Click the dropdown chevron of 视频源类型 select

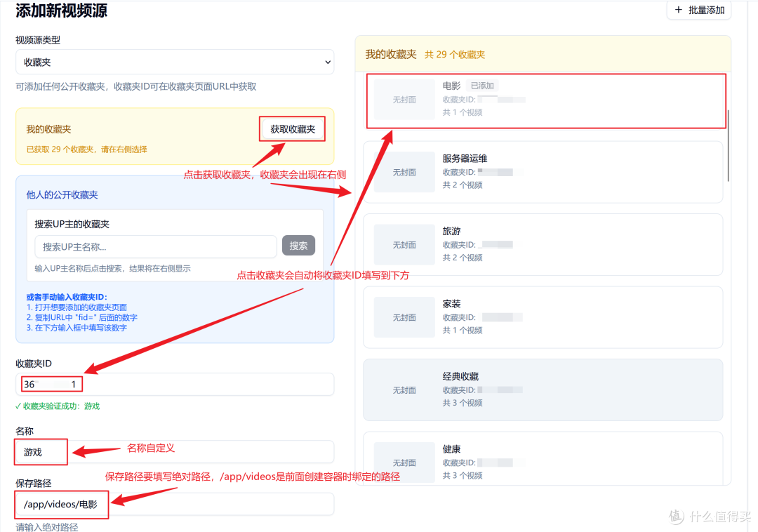[327, 62]
